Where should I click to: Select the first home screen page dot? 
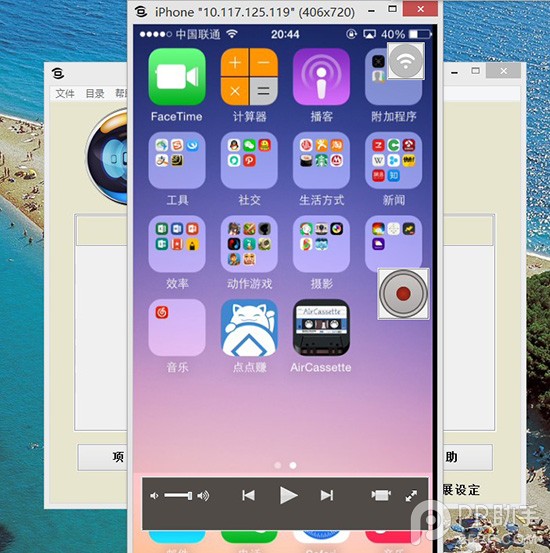tap(278, 466)
